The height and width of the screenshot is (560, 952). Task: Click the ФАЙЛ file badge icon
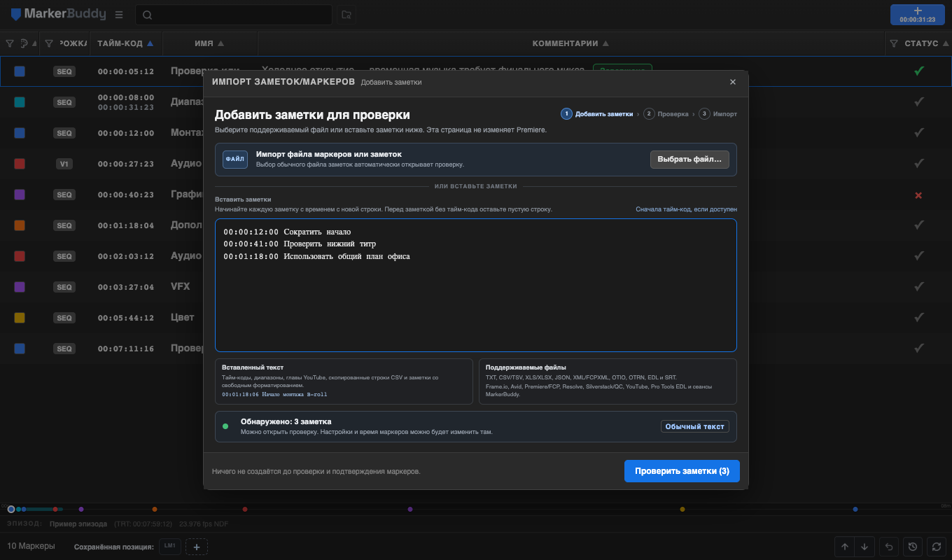235,160
